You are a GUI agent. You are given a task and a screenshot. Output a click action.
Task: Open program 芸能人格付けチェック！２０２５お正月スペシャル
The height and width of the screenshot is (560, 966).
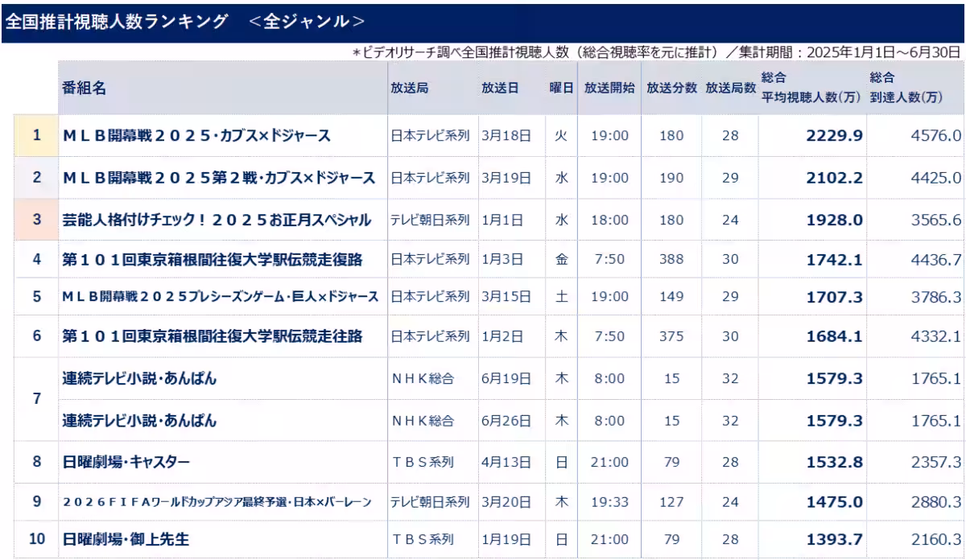(217, 220)
